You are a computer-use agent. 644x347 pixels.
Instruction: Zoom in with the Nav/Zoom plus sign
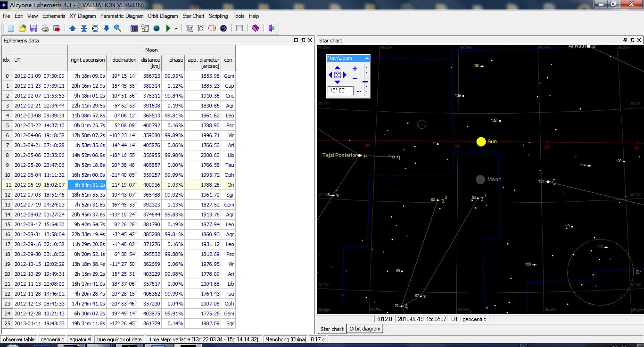(355, 69)
